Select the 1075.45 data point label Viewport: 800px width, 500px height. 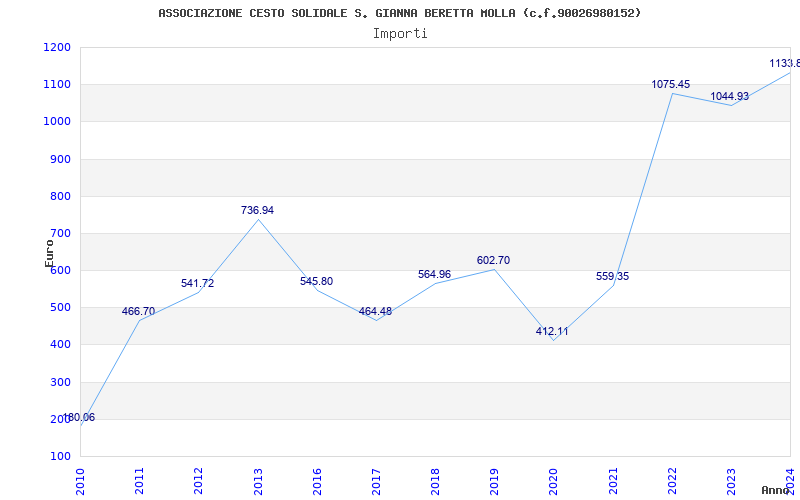(x=670, y=84)
